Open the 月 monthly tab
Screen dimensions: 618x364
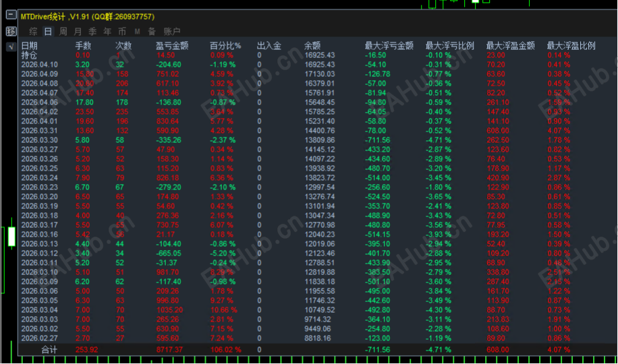tap(78, 32)
